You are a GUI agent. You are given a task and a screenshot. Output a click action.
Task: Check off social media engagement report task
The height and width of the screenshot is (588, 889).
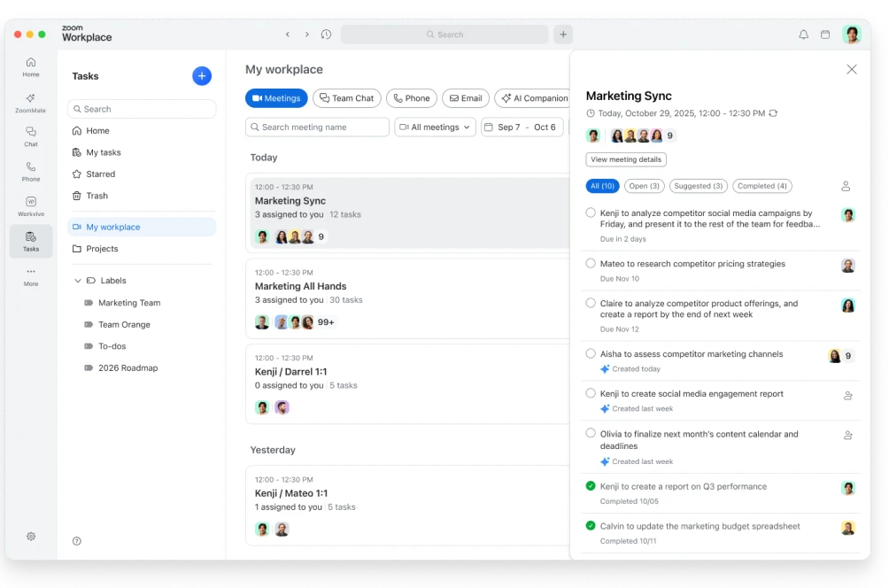pos(591,393)
